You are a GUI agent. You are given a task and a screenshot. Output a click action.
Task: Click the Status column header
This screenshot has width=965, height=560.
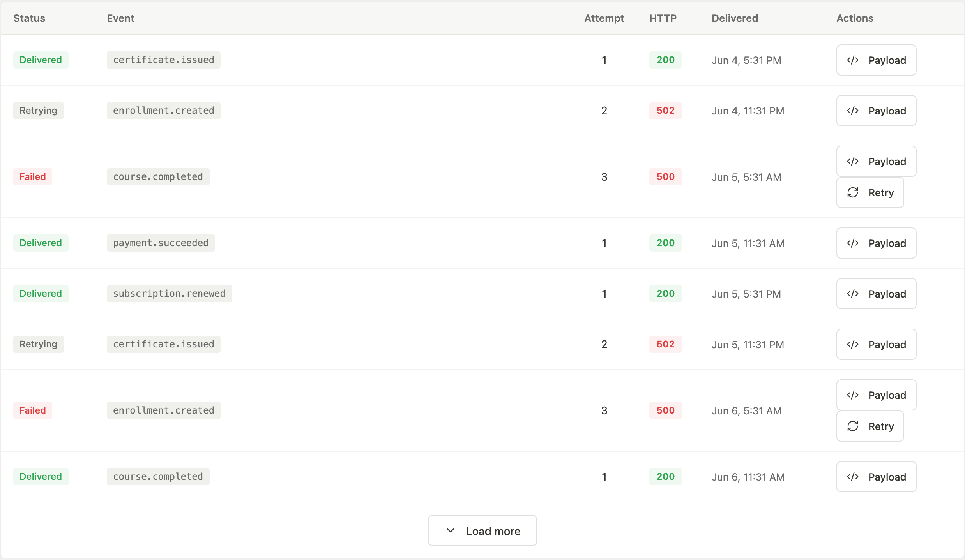(x=29, y=18)
